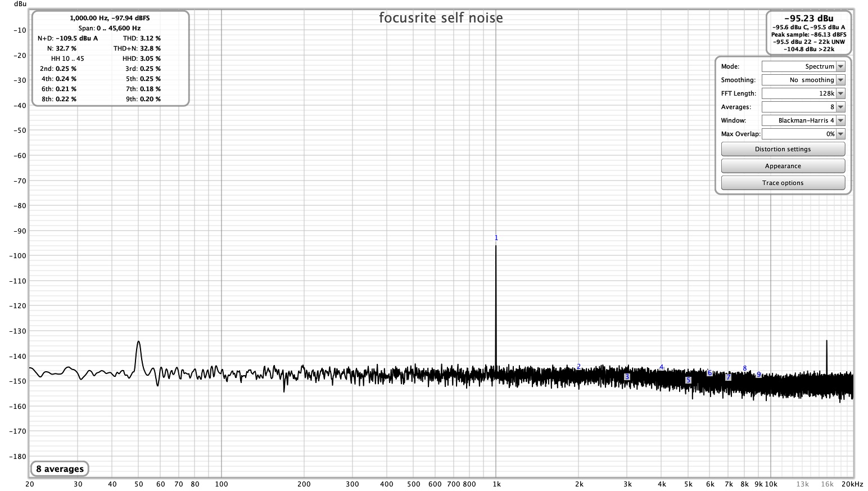Click fundamental marker 1 on the 1 kHz peak

(496, 238)
